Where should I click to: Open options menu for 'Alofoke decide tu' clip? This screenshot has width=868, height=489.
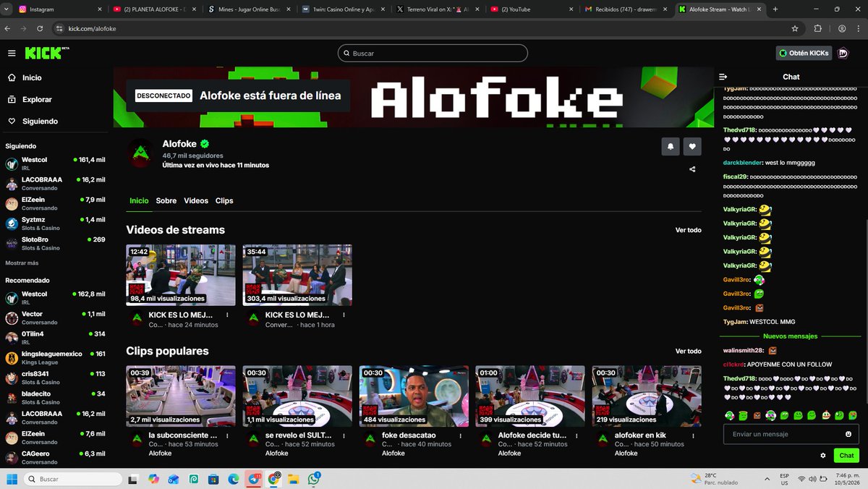click(576, 436)
